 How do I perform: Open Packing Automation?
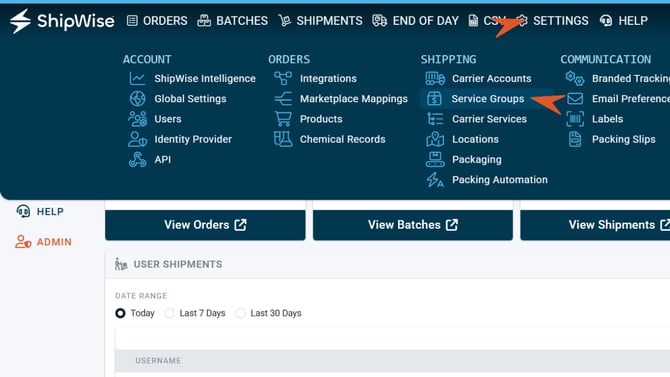click(x=500, y=180)
